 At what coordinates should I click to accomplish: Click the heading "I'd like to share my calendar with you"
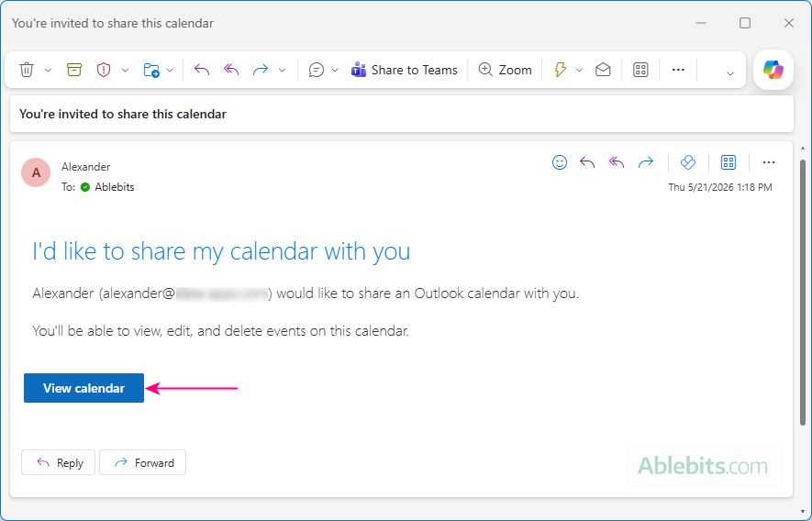click(221, 251)
